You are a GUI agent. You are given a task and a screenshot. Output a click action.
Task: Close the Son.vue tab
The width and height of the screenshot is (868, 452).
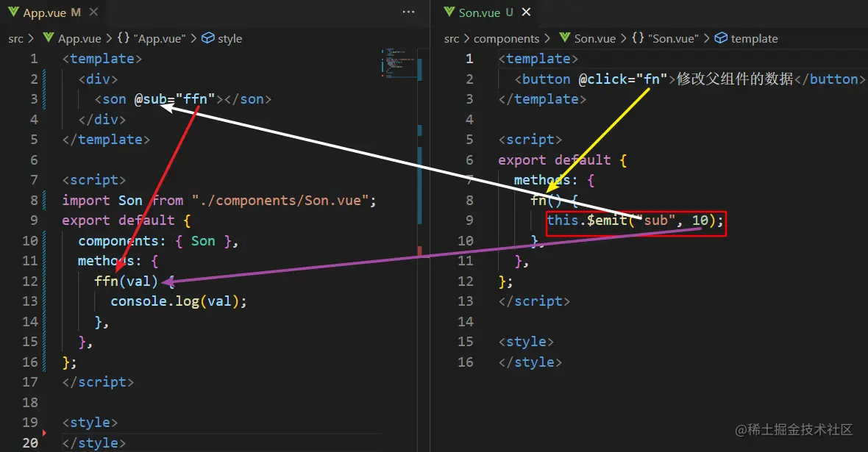pyautogui.click(x=526, y=12)
